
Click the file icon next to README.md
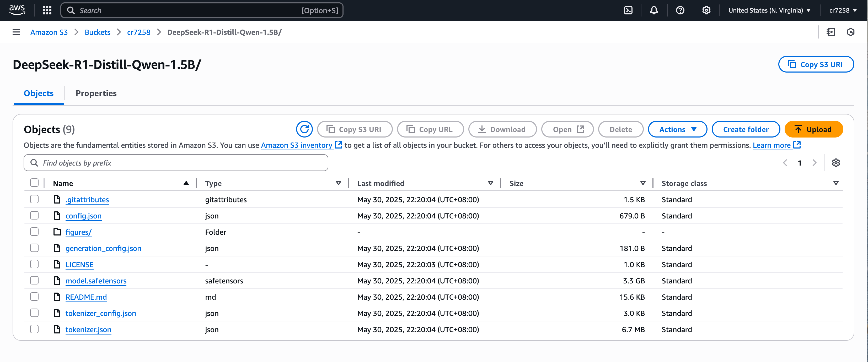click(x=57, y=297)
